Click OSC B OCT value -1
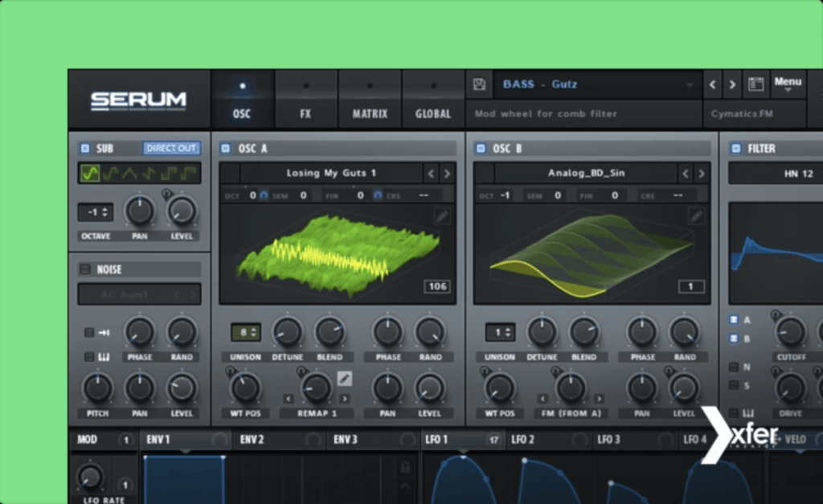This screenshot has width=823, height=504. click(505, 195)
